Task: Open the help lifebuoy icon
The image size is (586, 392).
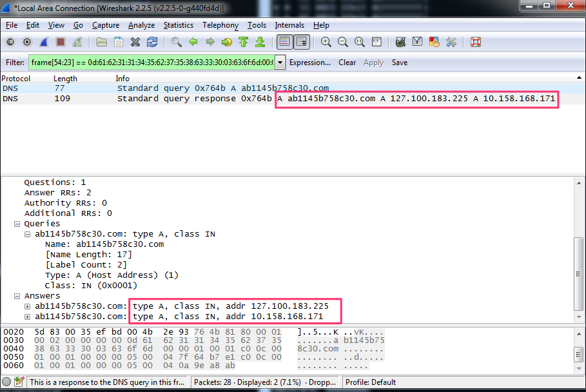Action: pyautogui.click(x=475, y=42)
